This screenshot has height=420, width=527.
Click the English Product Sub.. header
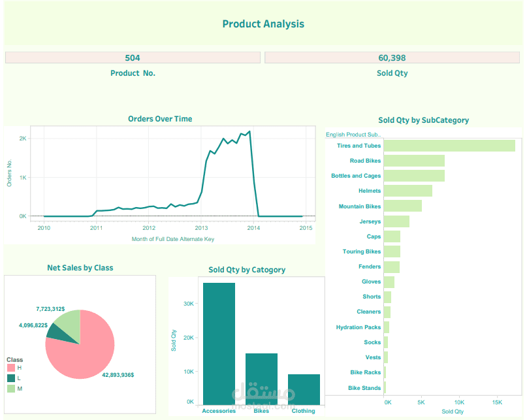tap(353, 135)
